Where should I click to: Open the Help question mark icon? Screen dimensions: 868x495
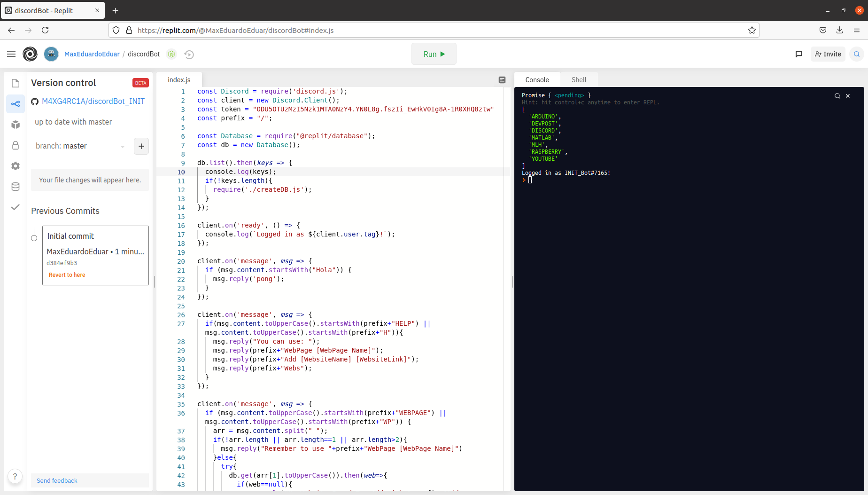pos(15,476)
